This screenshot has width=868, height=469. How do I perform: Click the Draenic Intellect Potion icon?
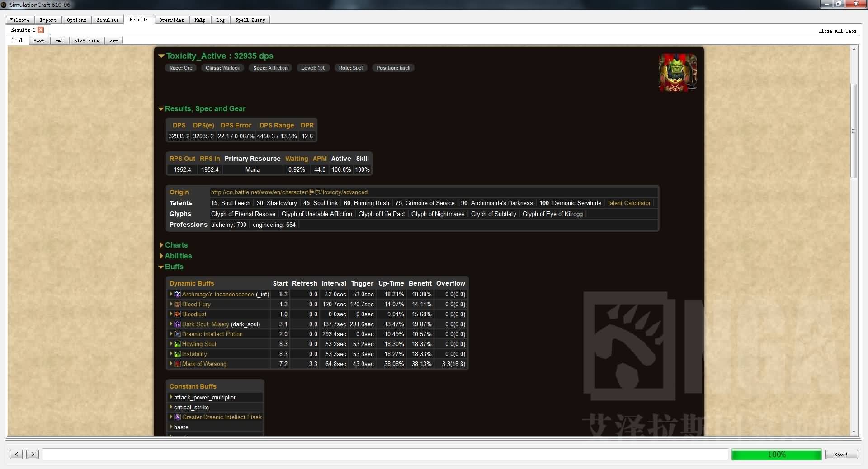178,334
